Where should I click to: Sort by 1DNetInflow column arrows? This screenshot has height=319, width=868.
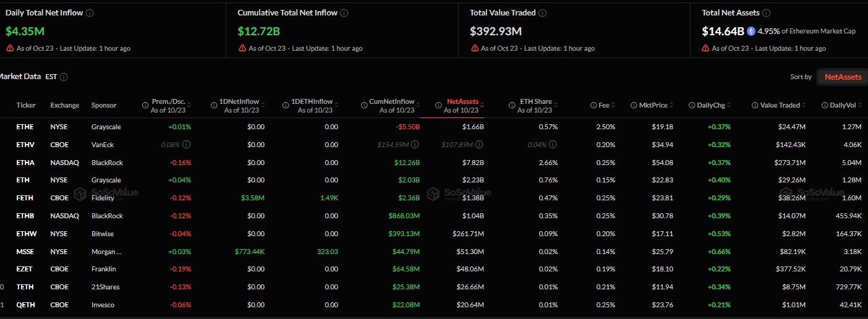click(x=263, y=106)
